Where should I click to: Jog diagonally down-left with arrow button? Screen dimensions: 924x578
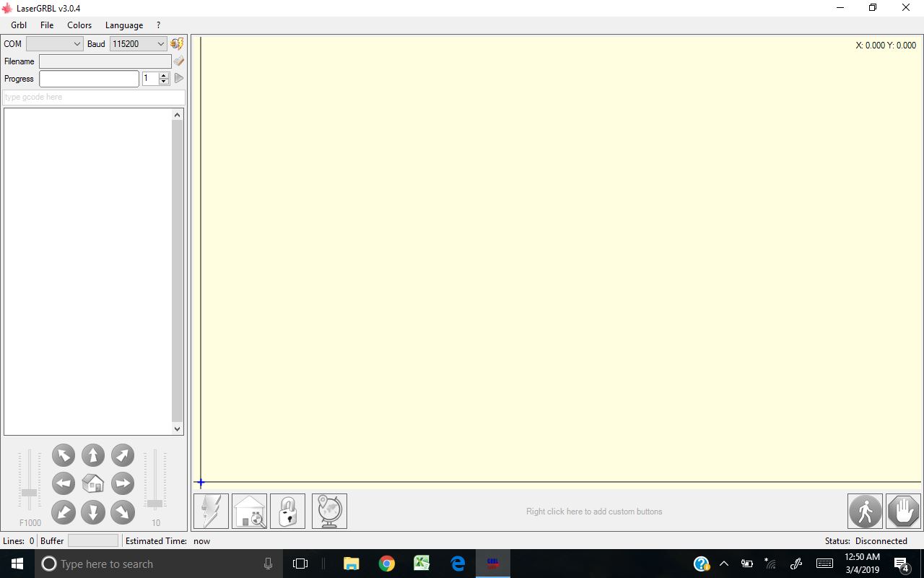click(x=64, y=512)
